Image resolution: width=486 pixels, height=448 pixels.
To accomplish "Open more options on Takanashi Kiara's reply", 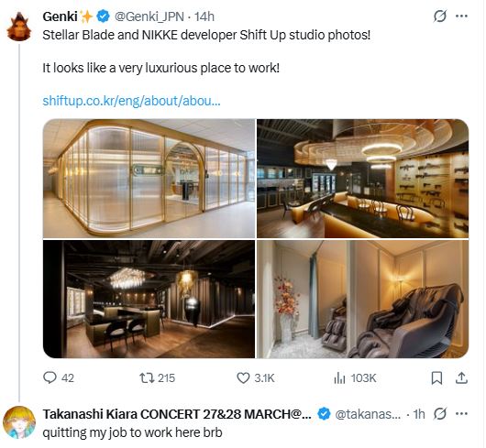I will click(x=462, y=413).
